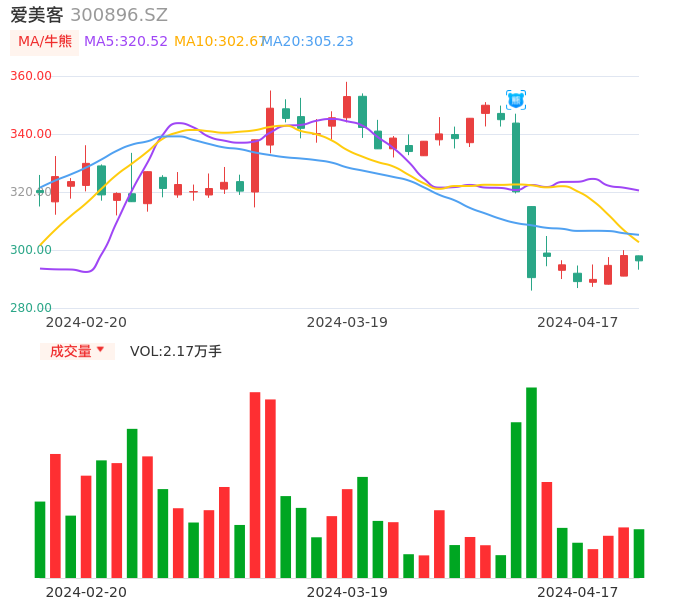686x606 pixels.
Task: Click the 280.00 price axis label
Action: tap(30, 308)
